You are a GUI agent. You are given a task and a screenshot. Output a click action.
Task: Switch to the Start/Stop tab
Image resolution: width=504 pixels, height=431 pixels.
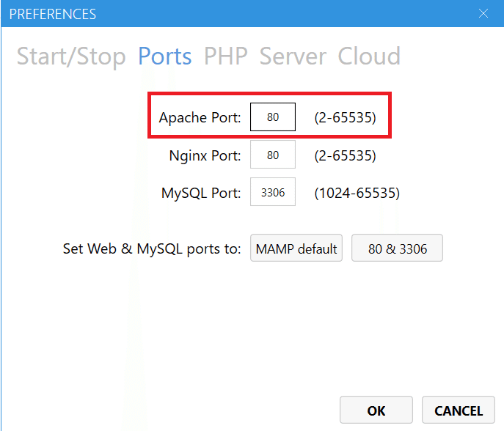tap(71, 56)
